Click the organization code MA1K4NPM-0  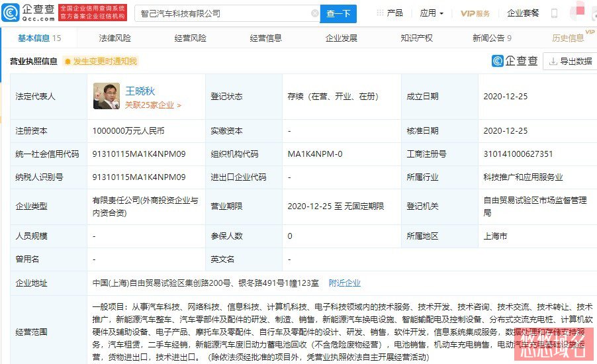tap(315, 154)
